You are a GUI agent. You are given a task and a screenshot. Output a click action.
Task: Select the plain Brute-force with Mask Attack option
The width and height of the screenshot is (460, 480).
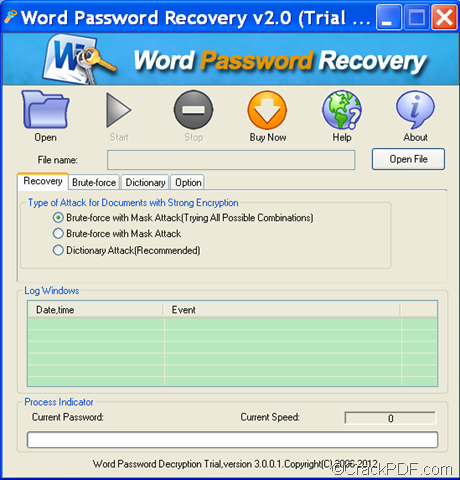58,233
